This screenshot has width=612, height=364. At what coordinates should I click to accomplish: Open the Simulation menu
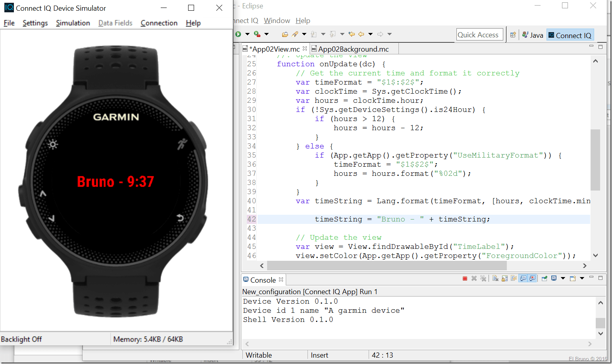point(73,23)
